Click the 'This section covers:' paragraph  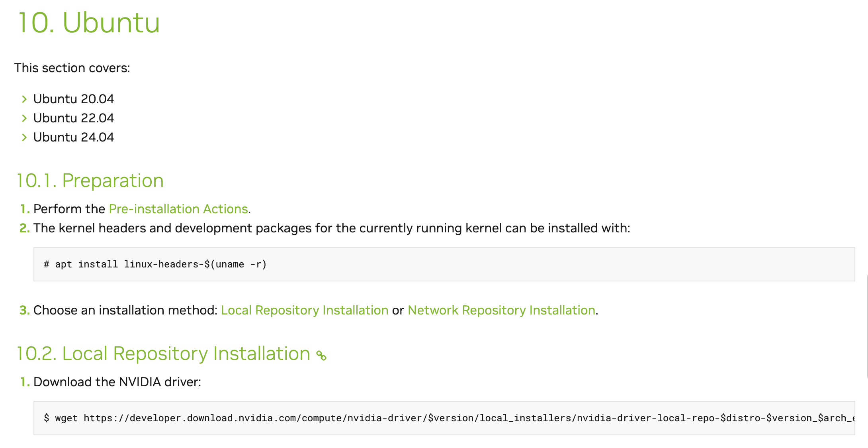[x=72, y=68]
